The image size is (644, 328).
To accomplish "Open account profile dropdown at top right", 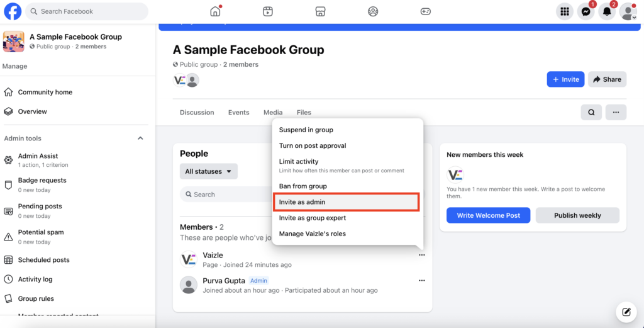I will [x=628, y=11].
